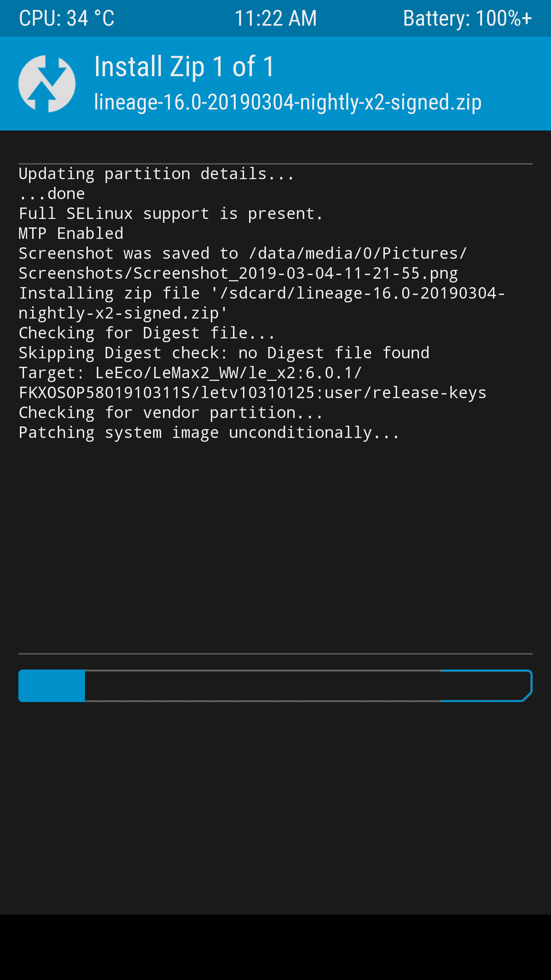551x980 pixels.
Task: Tap the Install Zip 1 of 1 title
Action: (184, 67)
